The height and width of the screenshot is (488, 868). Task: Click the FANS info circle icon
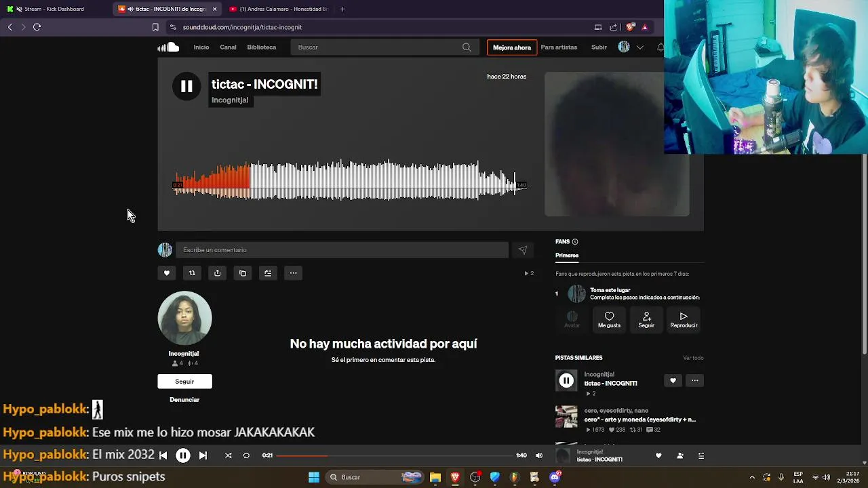coord(575,242)
